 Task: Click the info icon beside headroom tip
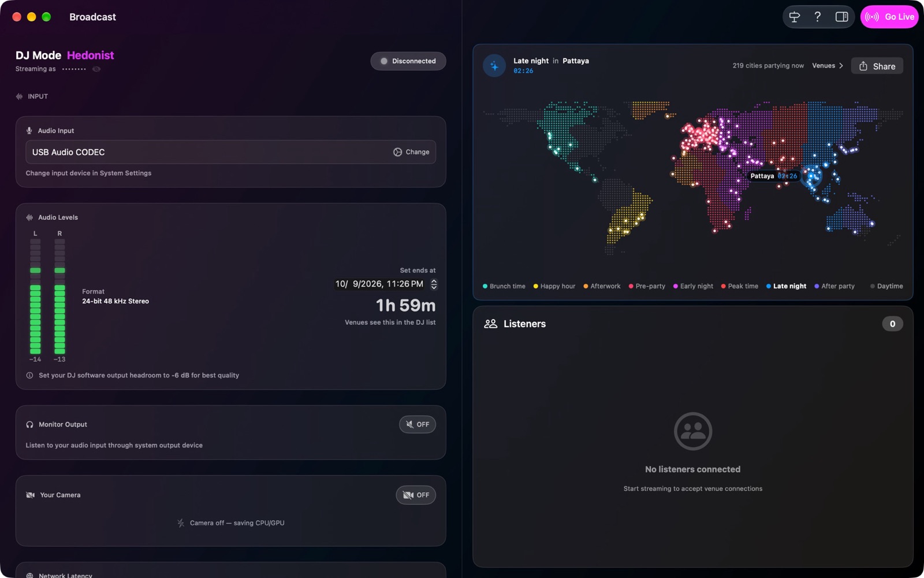tap(29, 375)
